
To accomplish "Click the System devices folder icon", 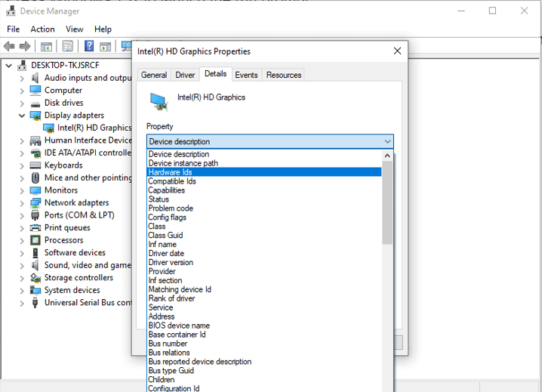I will tap(35, 290).
